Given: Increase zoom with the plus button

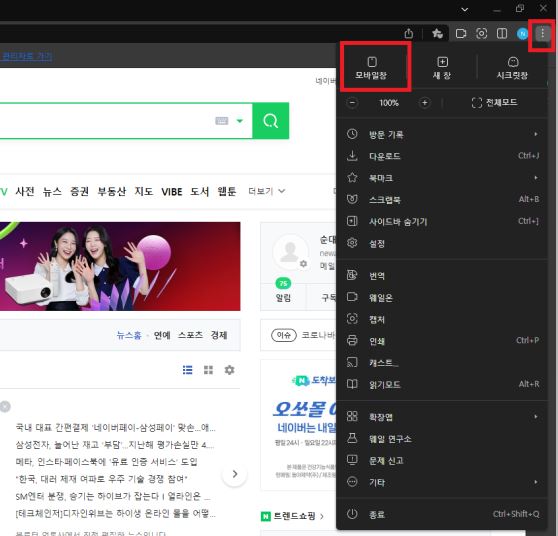Looking at the screenshot, I should (x=424, y=103).
